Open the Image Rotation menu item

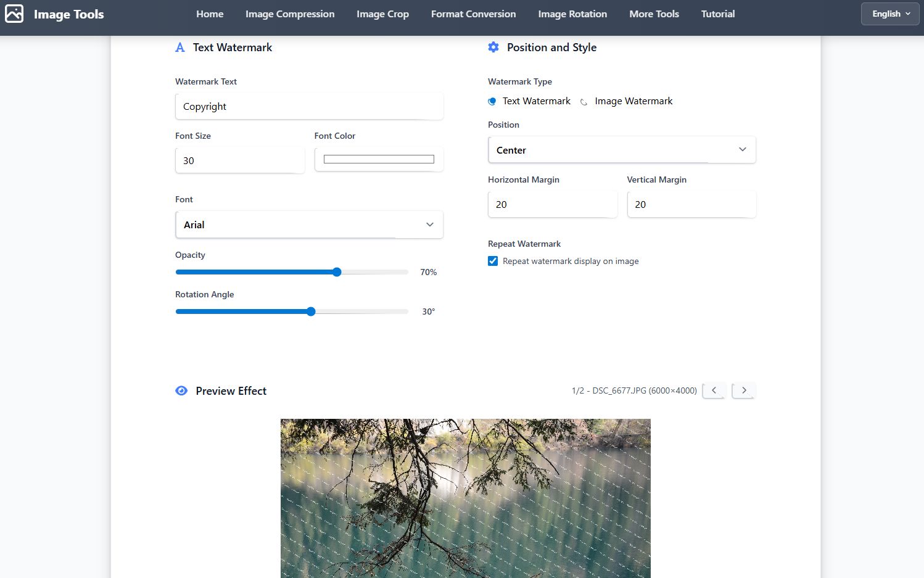point(572,14)
